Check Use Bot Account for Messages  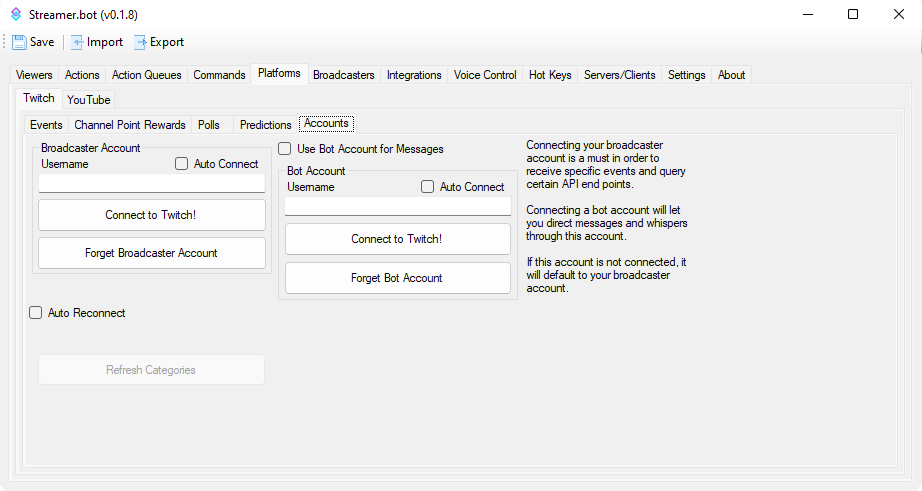pos(285,149)
